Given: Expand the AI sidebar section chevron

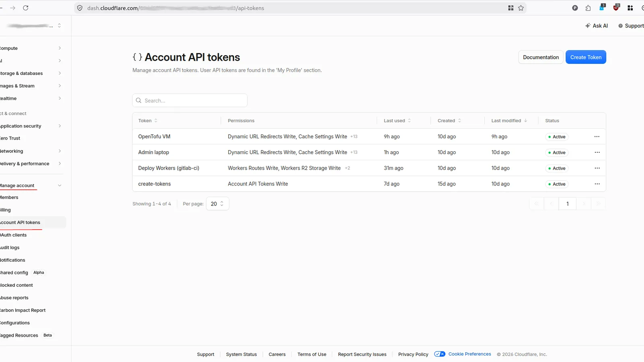Looking at the screenshot, I should [60, 61].
